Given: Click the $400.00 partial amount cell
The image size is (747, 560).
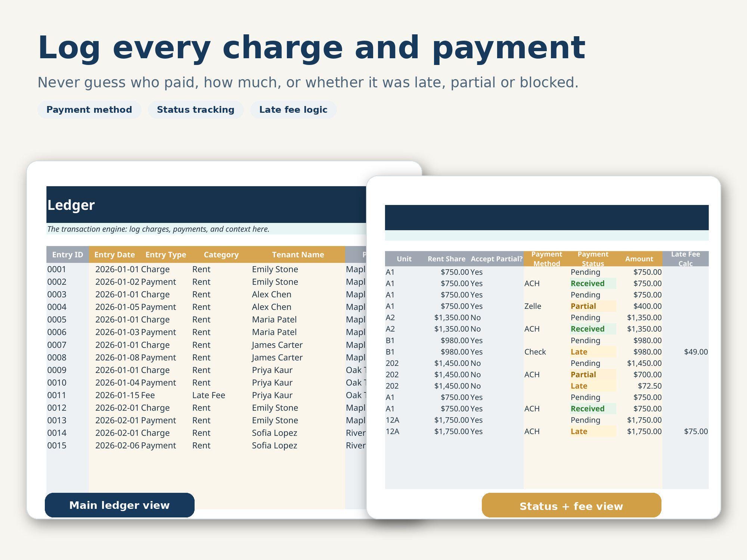Looking at the screenshot, I should coord(647,306).
